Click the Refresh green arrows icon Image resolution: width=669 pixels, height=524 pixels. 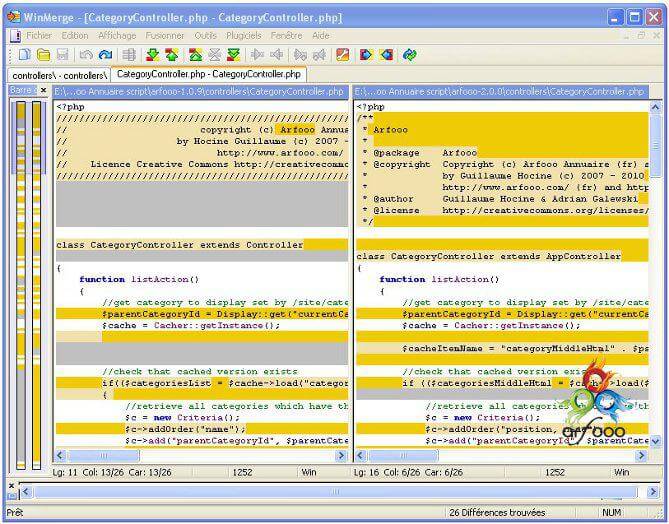coord(410,55)
